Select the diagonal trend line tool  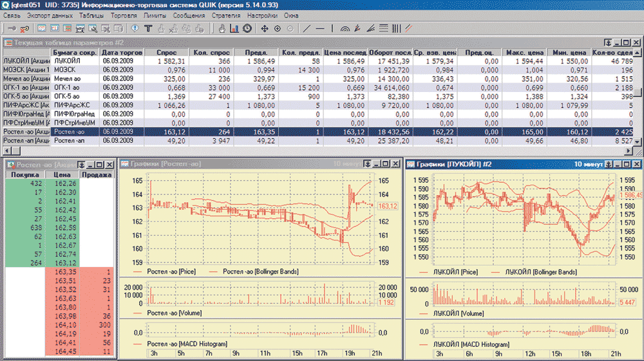[307, 29]
